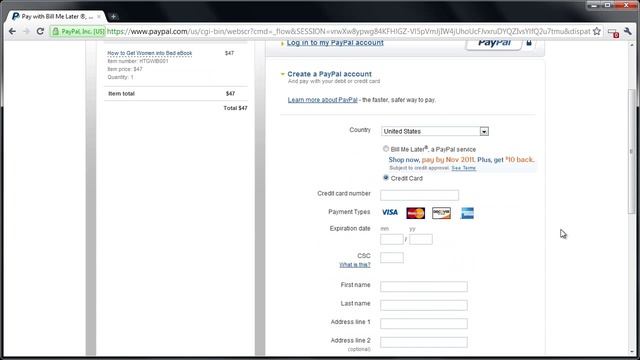The height and width of the screenshot is (360, 640).
Task: Click the scrollbar down arrow
Action: pos(631,351)
